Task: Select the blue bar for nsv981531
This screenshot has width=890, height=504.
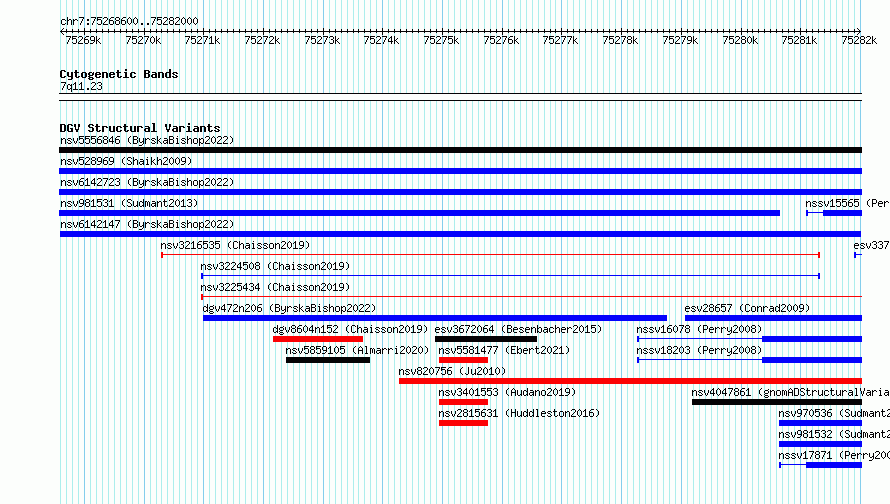Action: point(419,213)
